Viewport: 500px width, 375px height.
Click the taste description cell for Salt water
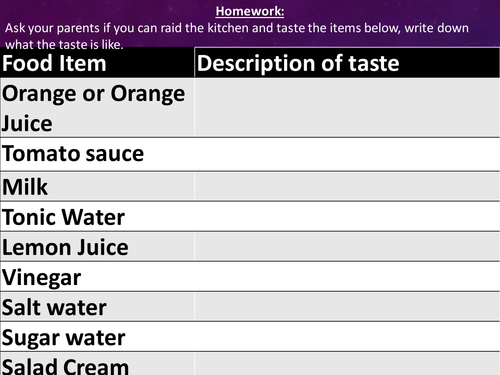(x=347, y=307)
